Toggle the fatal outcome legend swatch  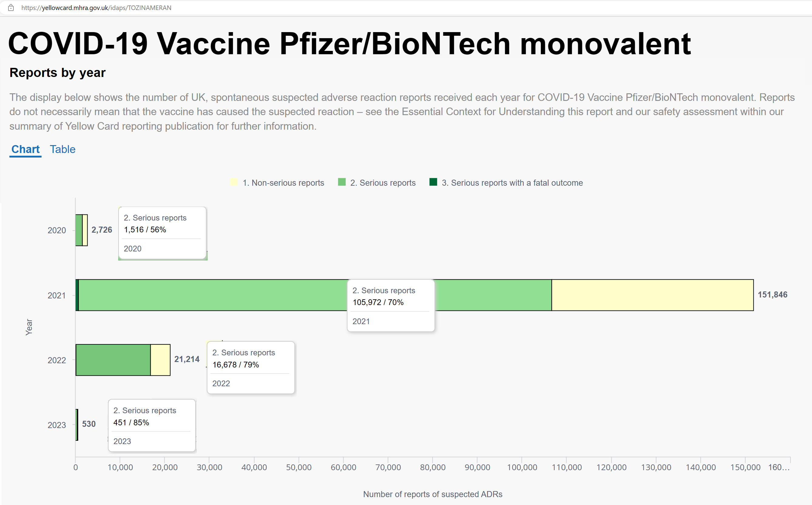point(433,182)
